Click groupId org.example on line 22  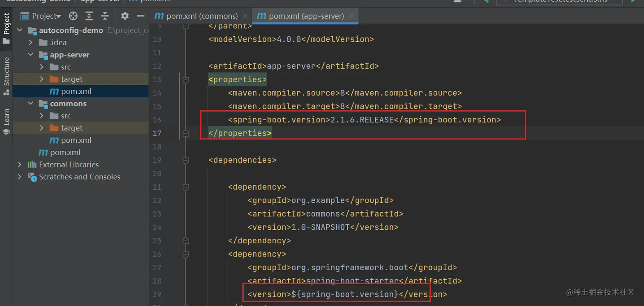coord(320,200)
